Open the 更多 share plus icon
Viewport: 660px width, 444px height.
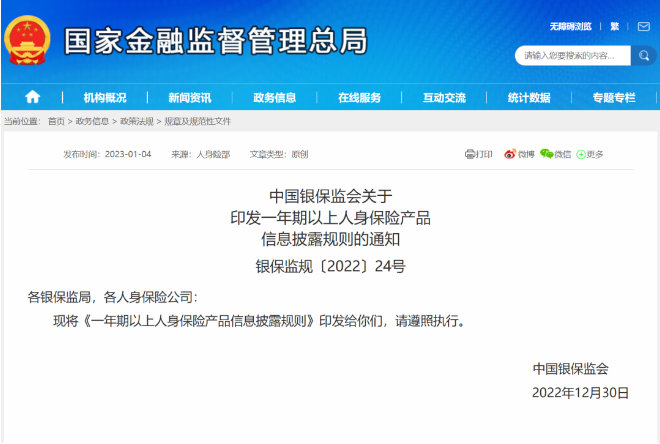click(x=581, y=154)
